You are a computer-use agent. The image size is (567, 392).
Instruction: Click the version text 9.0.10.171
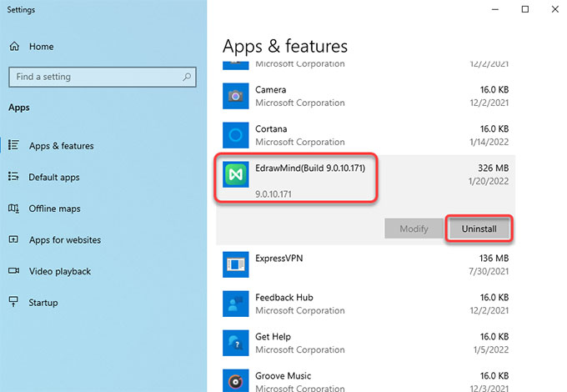click(x=273, y=194)
